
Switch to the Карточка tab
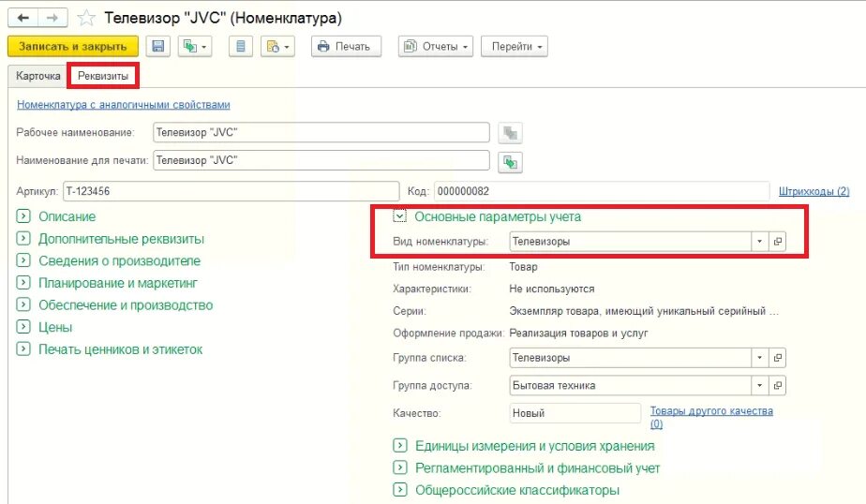[37, 76]
